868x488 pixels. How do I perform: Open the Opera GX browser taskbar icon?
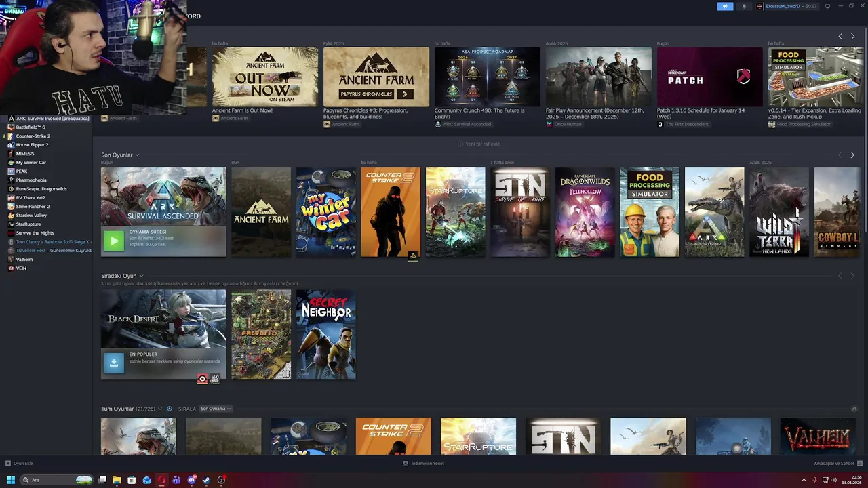tap(161, 480)
